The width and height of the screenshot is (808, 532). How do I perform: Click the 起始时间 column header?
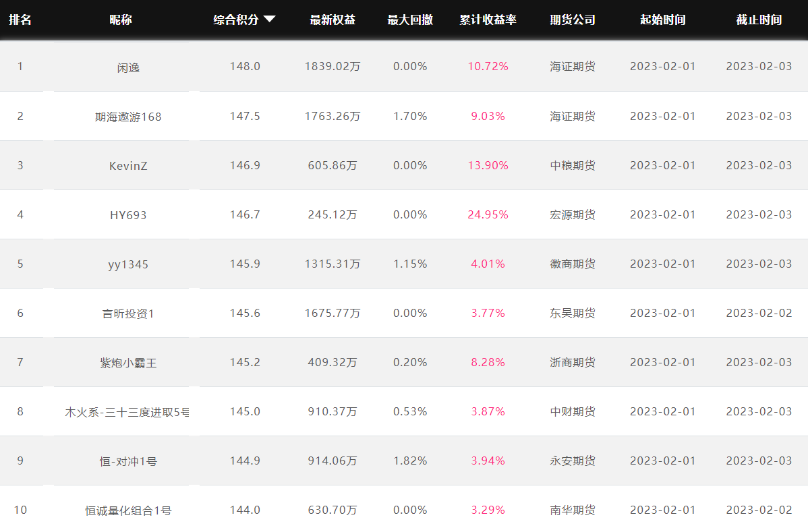pyautogui.click(x=663, y=20)
